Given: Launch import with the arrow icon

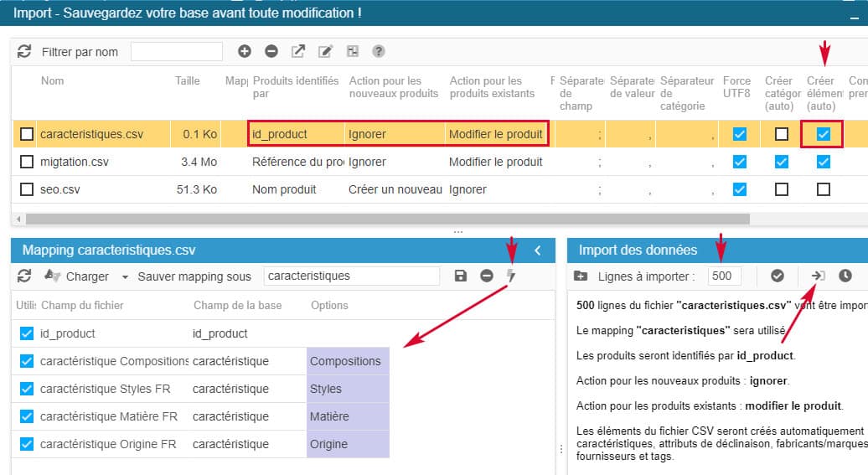Looking at the screenshot, I should 818,276.
